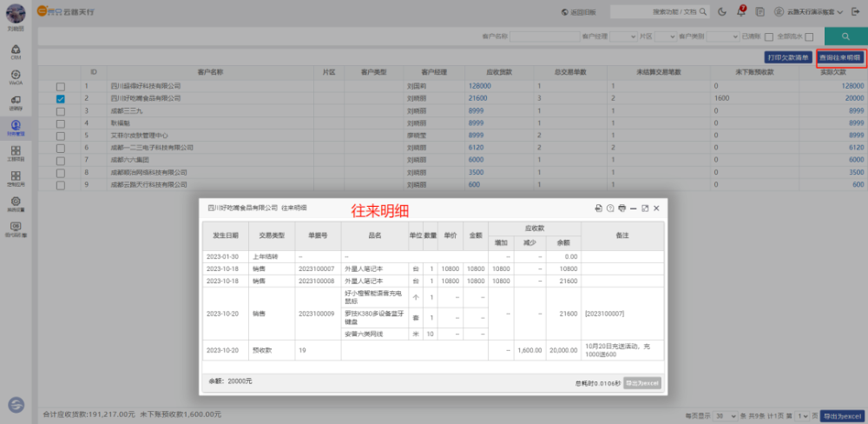Open the WeOA sidebar module

[16, 77]
